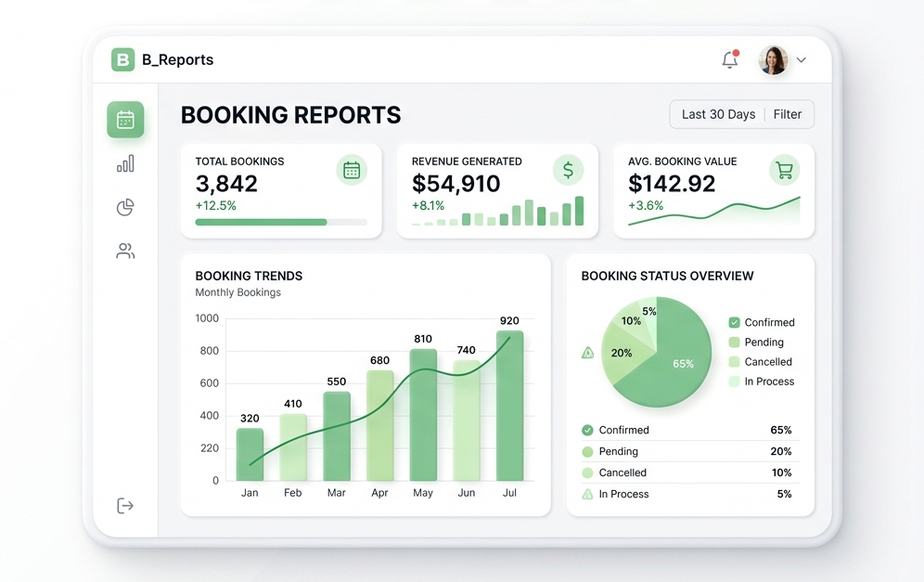Toggle the Confirmed legend item
Image resolution: width=924 pixels, height=582 pixels.
tap(761, 322)
